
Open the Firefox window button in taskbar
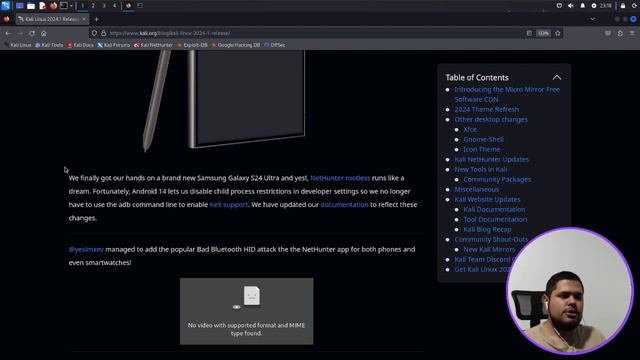point(128,6)
